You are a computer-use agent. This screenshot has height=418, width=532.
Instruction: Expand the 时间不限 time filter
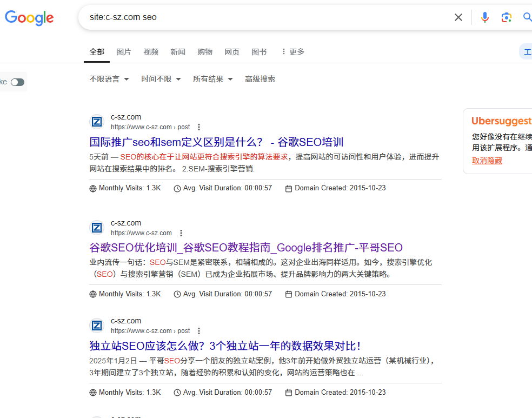(x=161, y=79)
